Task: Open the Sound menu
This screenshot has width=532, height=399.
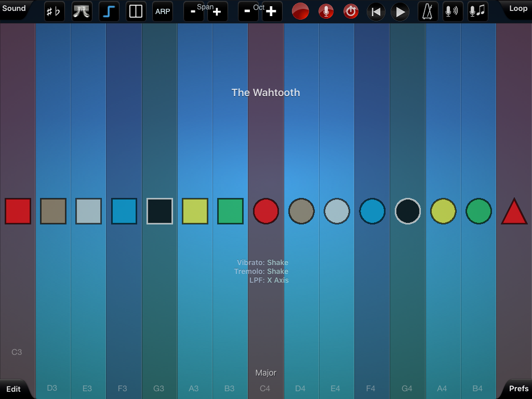Action: (14, 8)
